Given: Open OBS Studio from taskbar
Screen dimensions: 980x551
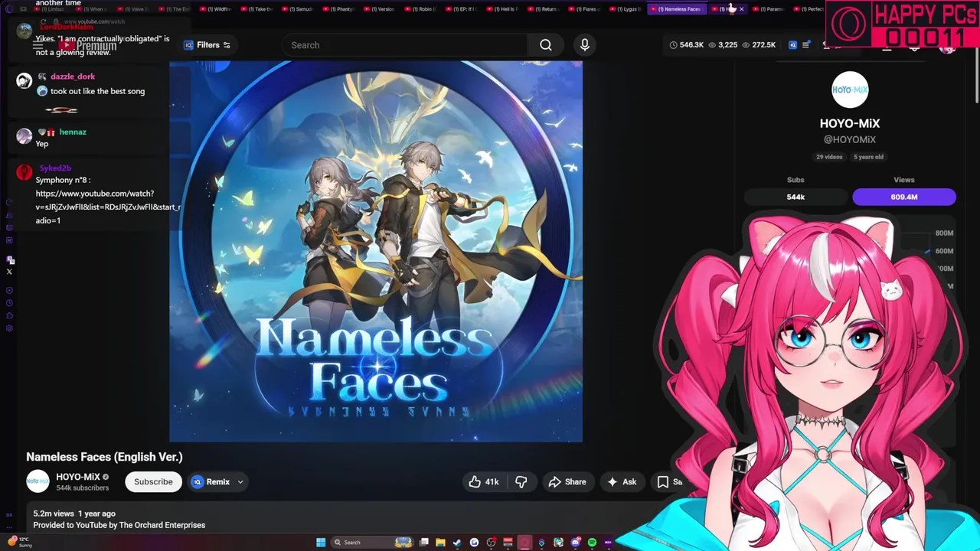Looking at the screenshot, I should 491,543.
